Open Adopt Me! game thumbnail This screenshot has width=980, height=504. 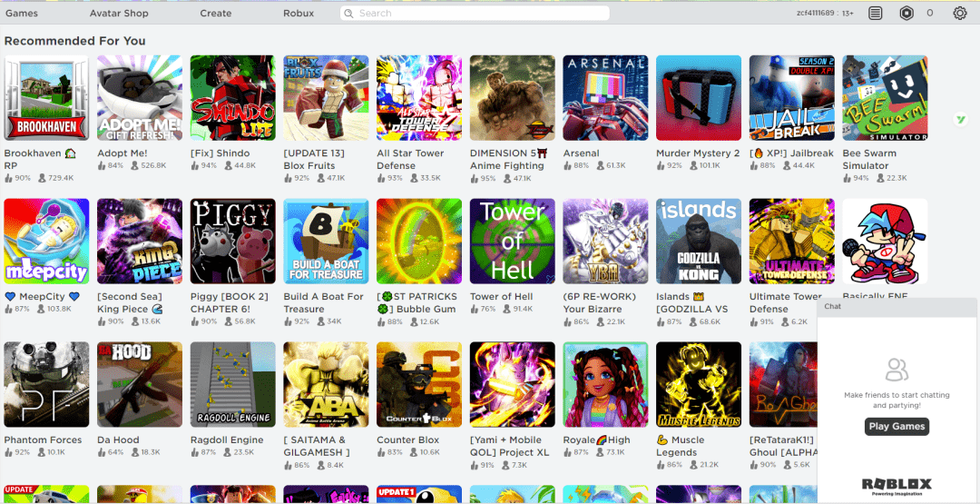140,98
